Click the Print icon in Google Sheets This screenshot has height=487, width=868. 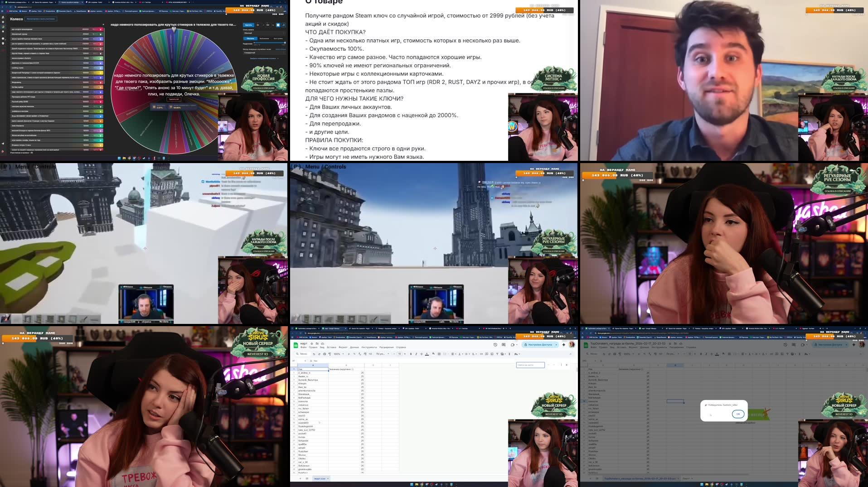point(324,354)
